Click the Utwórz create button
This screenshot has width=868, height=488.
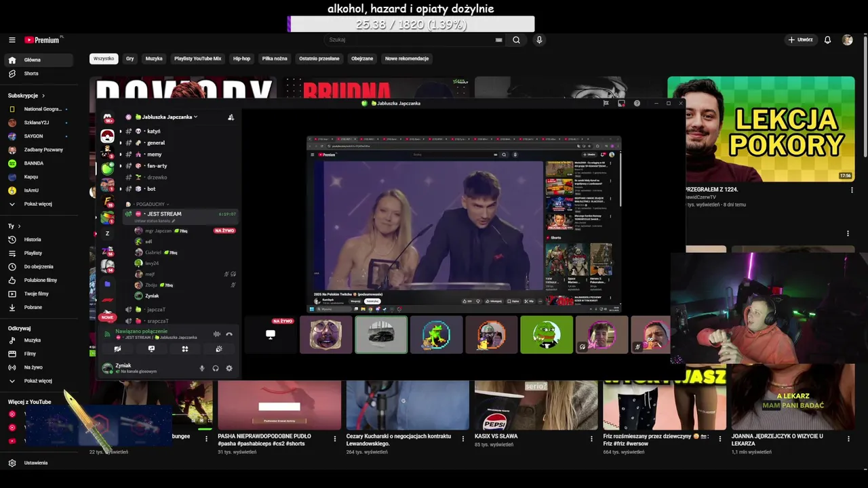point(800,40)
